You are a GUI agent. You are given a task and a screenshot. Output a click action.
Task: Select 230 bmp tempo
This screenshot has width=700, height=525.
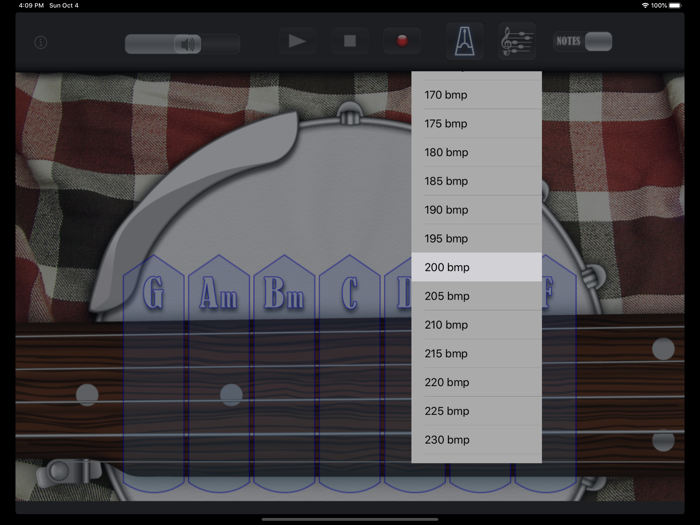click(476, 440)
